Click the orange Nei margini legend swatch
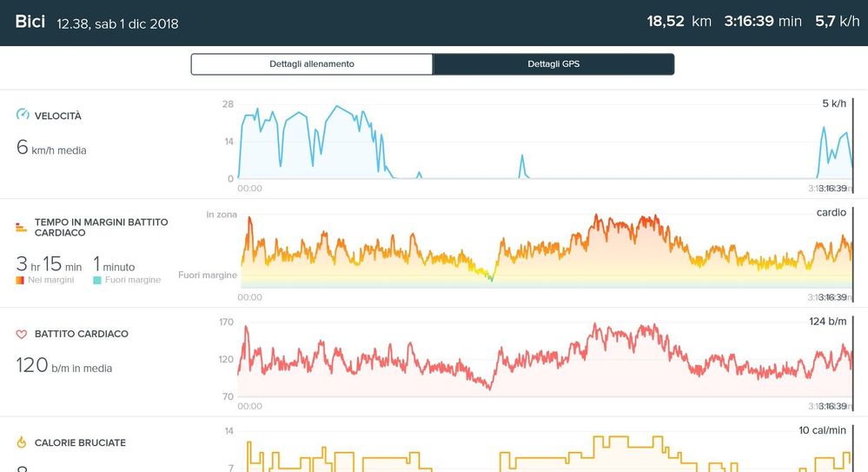Screen dimensions: 868x472 pos(21,280)
